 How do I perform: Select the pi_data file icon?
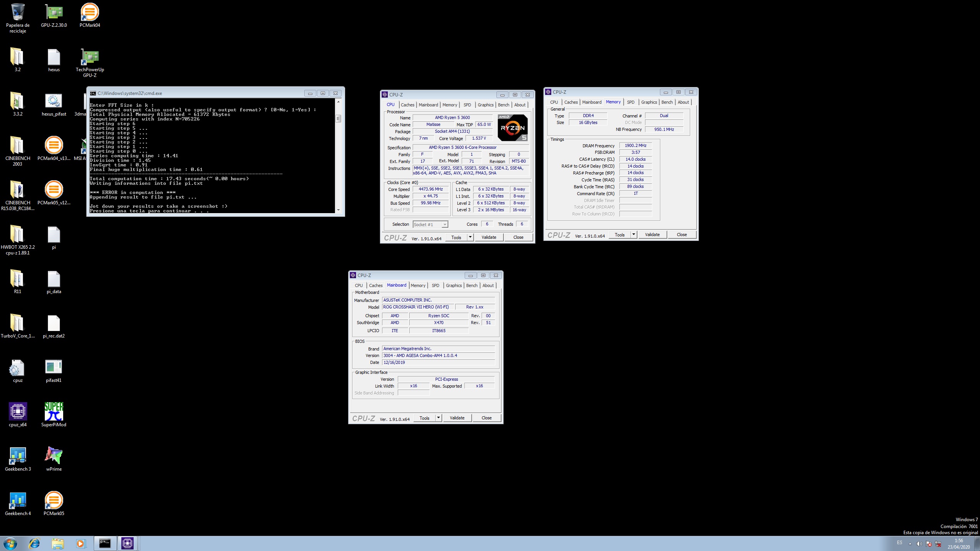[x=54, y=282]
